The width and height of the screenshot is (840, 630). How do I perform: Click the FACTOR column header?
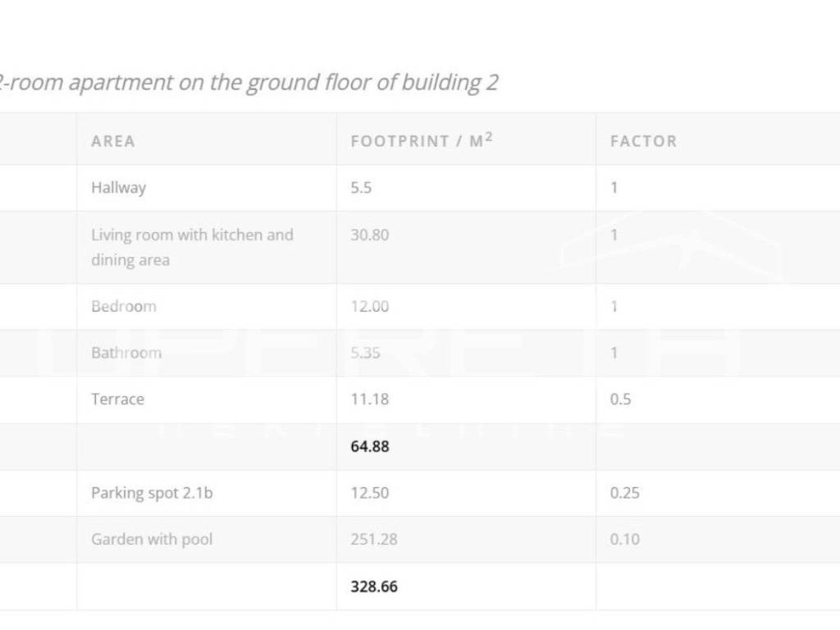tap(644, 141)
